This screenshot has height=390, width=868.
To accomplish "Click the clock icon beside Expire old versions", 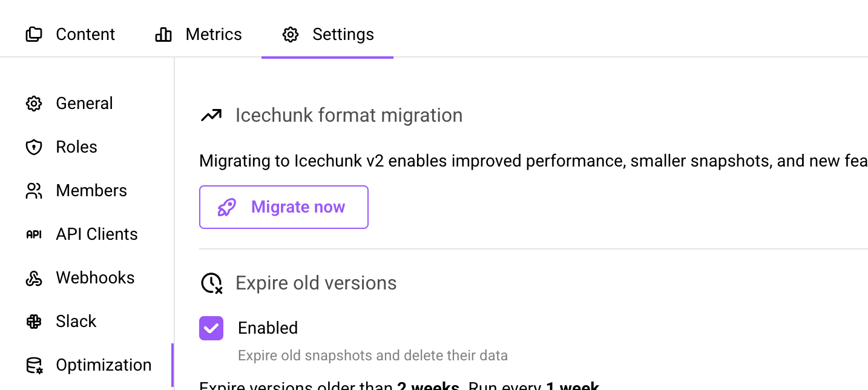I will tap(211, 283).
